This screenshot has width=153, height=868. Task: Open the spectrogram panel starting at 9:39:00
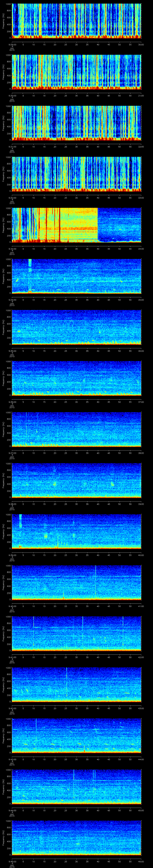pyautogui.click(x=77, y=531)
